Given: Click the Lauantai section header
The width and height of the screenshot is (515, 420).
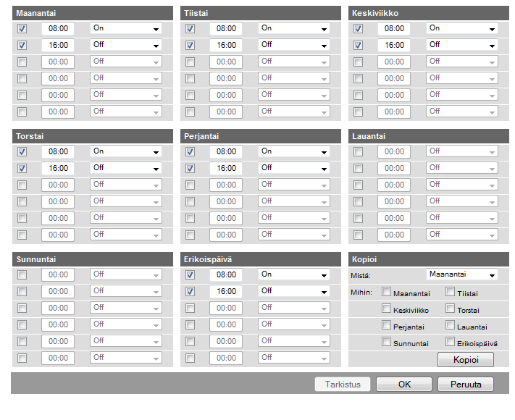Looking at the screenshot, I should [x=429, y=136].
